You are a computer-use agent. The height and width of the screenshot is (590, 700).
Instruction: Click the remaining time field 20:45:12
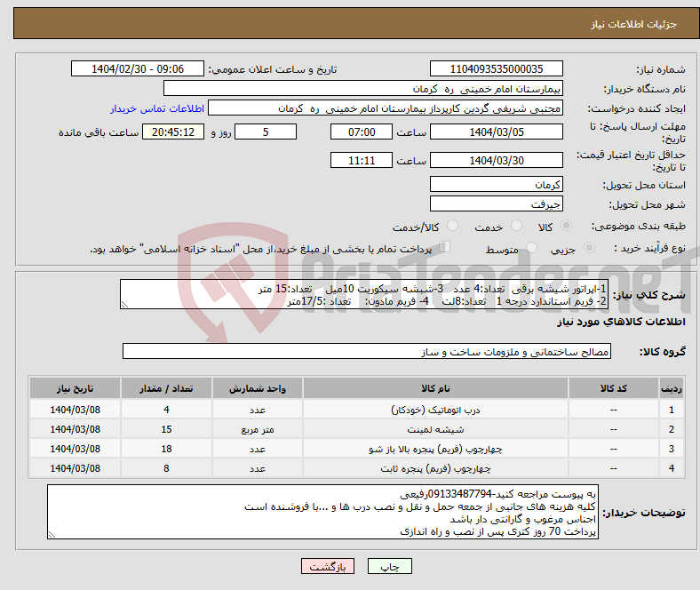(173, 132)
